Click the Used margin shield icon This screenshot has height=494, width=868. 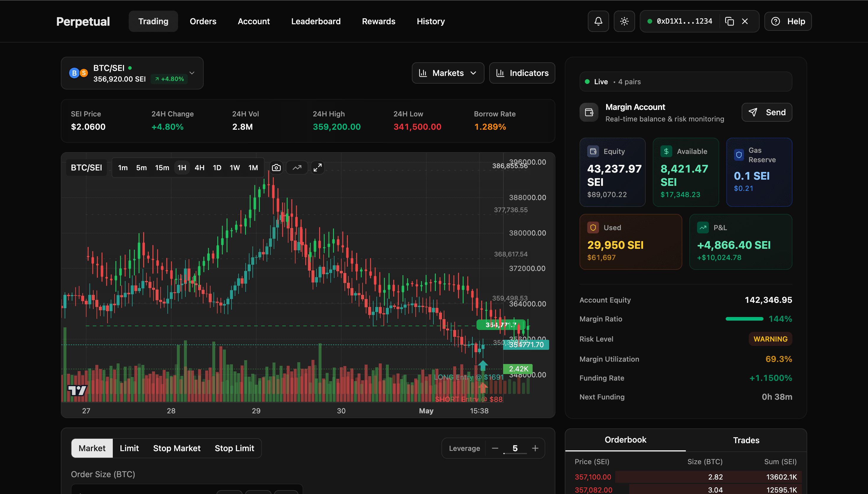pos(593,228)
